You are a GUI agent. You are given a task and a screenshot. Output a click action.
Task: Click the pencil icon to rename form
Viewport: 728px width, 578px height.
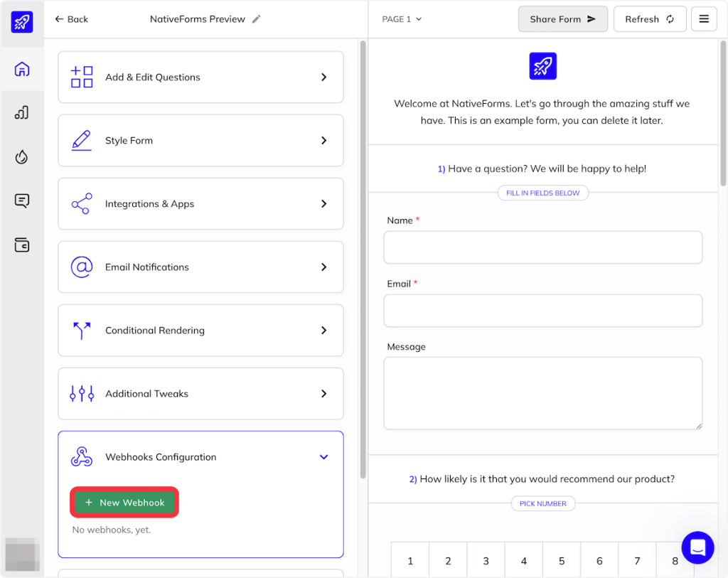(x=257, y=19)
